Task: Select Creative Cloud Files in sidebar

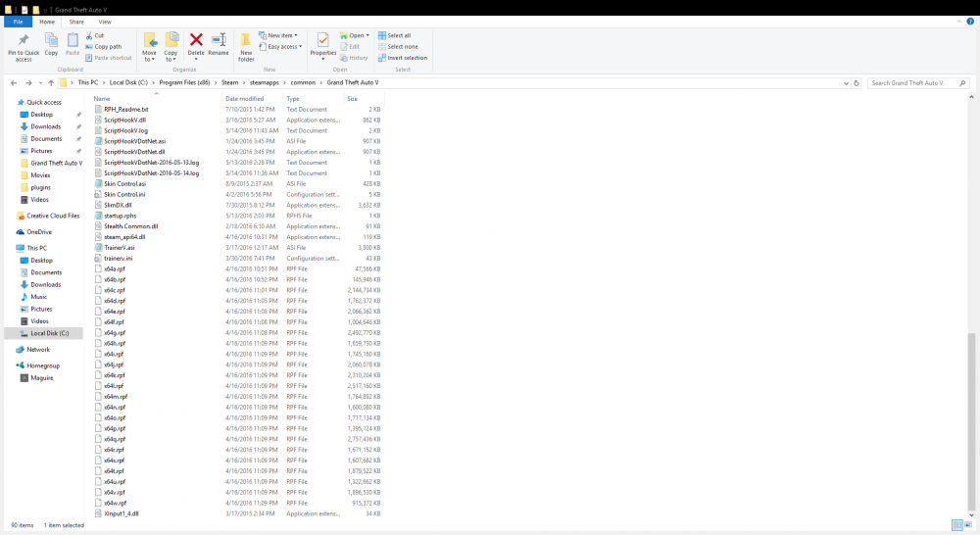Action: click(53, 216)
